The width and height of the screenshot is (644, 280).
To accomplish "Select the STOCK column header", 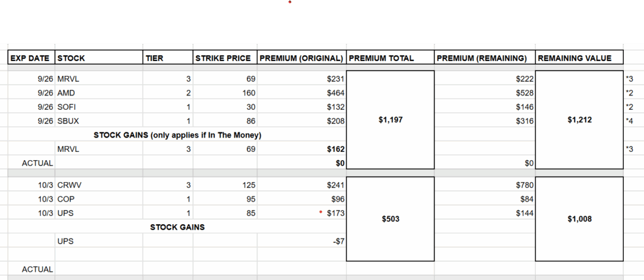I will coord(99,58).
